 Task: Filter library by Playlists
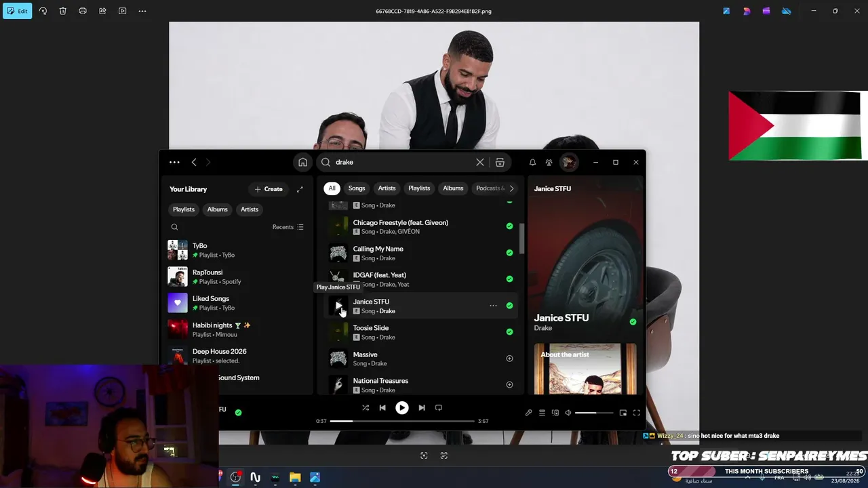pos(183,209)
